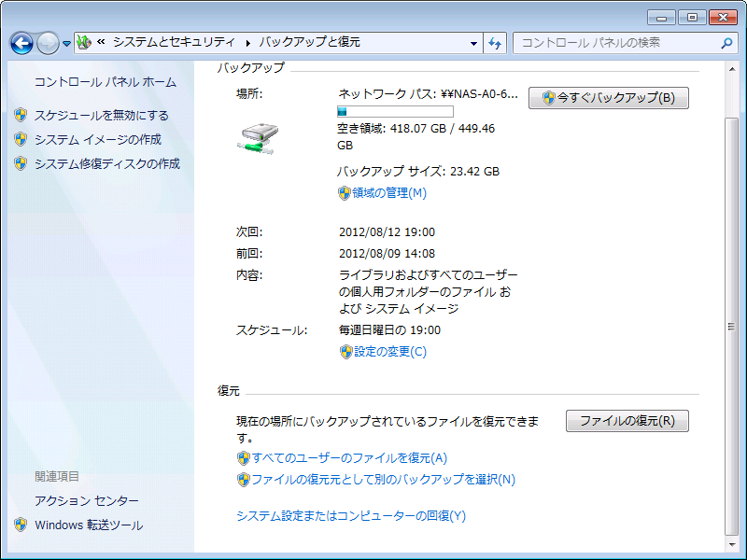Click the shield icon beside Windows 転送ツール
Screen dimensions: 747x560
tap(21, 525)
